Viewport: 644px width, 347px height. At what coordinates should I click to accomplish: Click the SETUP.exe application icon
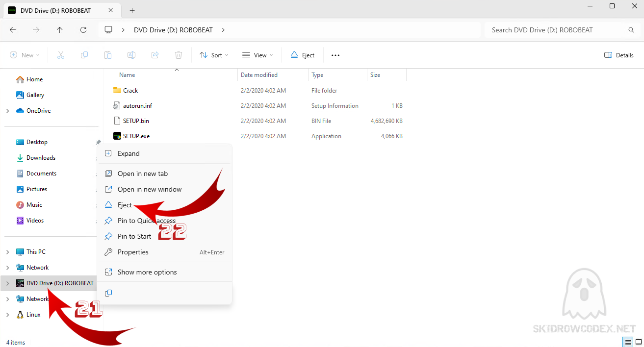tap(117, 136)
